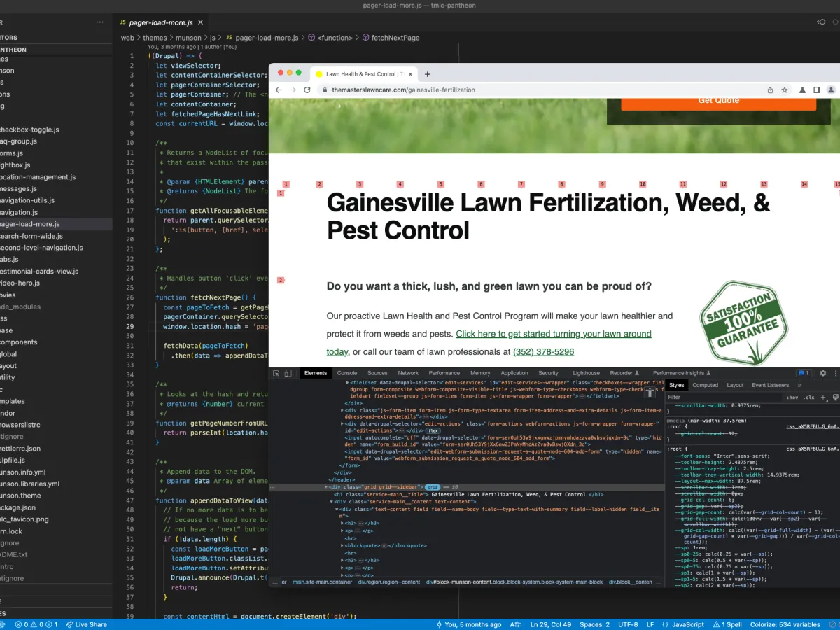Click the 'Click here to get started' link

pyautogui.click(x=553, y=334)
